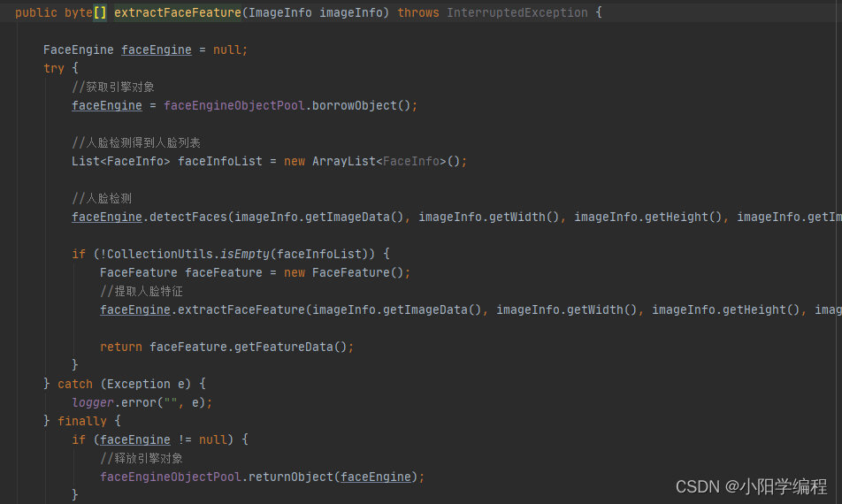Click the returnObject(faceEngine) call
Image resolution: width=842 pixels, height=504 pixels.
[333, 477]
